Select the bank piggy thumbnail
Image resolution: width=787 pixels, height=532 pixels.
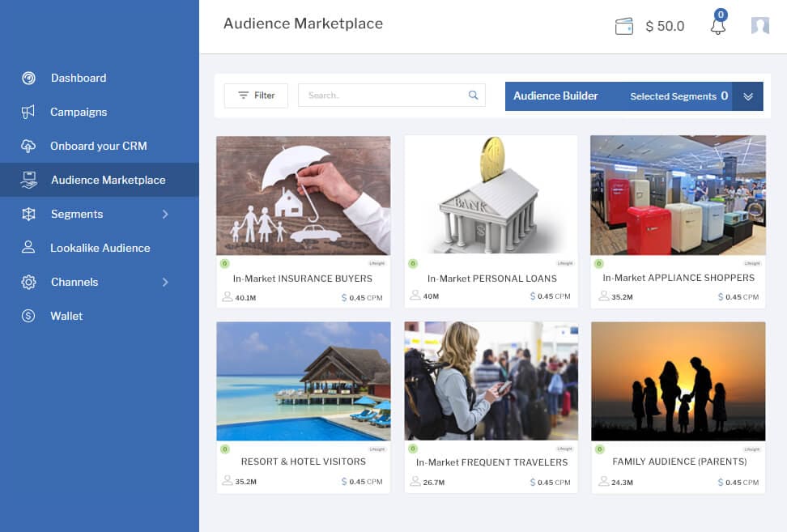pos(491,194)
